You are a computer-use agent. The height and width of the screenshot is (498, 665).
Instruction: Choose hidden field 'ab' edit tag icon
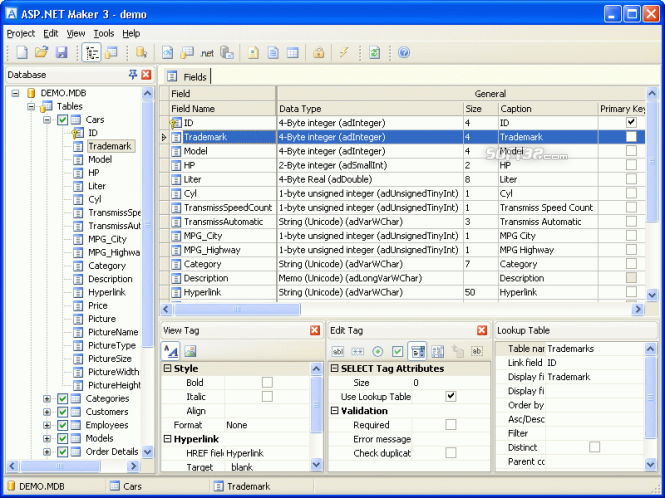tap(477, 351)
